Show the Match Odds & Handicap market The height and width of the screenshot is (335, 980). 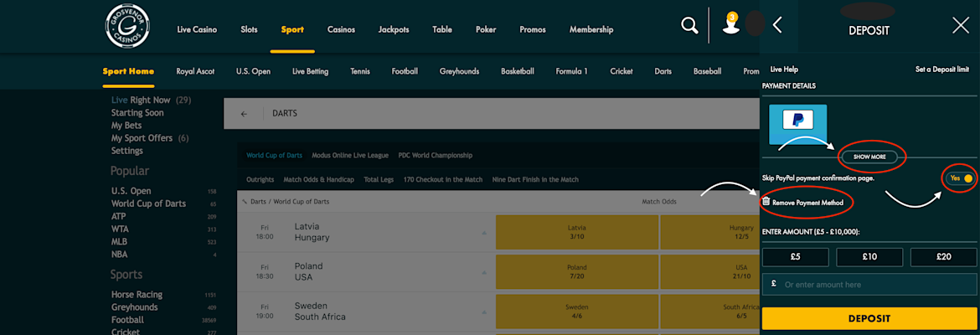point(319,179)
